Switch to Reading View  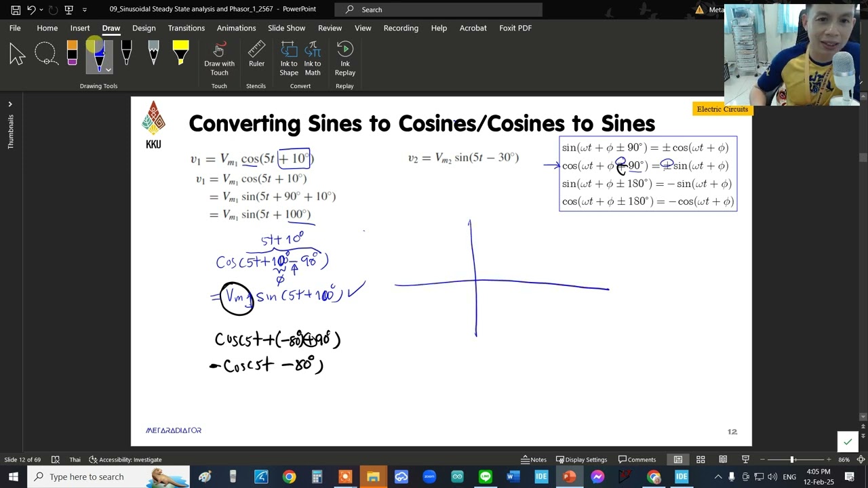click(723, 460)
